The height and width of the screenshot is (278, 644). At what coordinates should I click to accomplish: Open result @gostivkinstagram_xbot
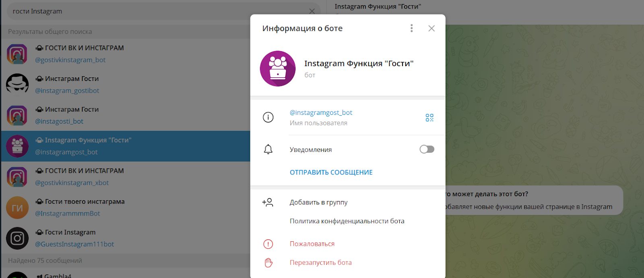tap(125, 177)
